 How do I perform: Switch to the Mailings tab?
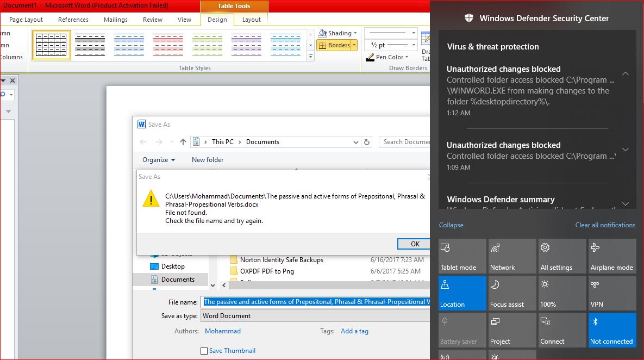115,20
